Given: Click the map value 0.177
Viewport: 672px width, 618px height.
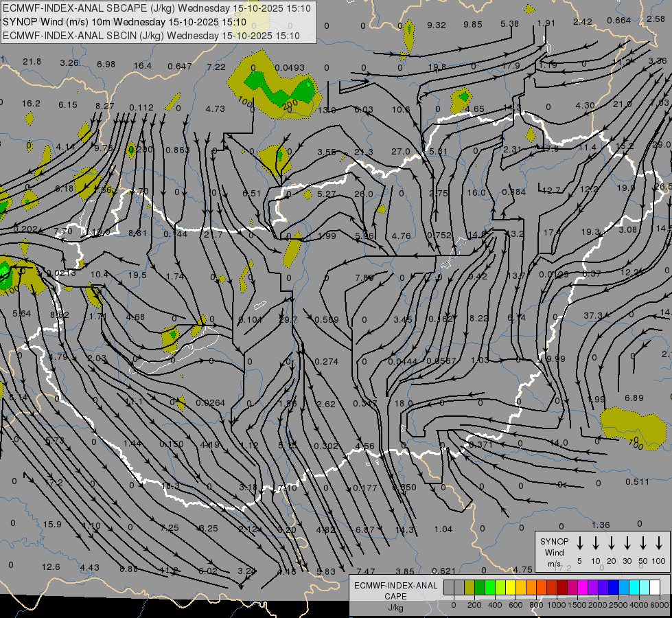Looking at the screenshot, I should (364, 488).
